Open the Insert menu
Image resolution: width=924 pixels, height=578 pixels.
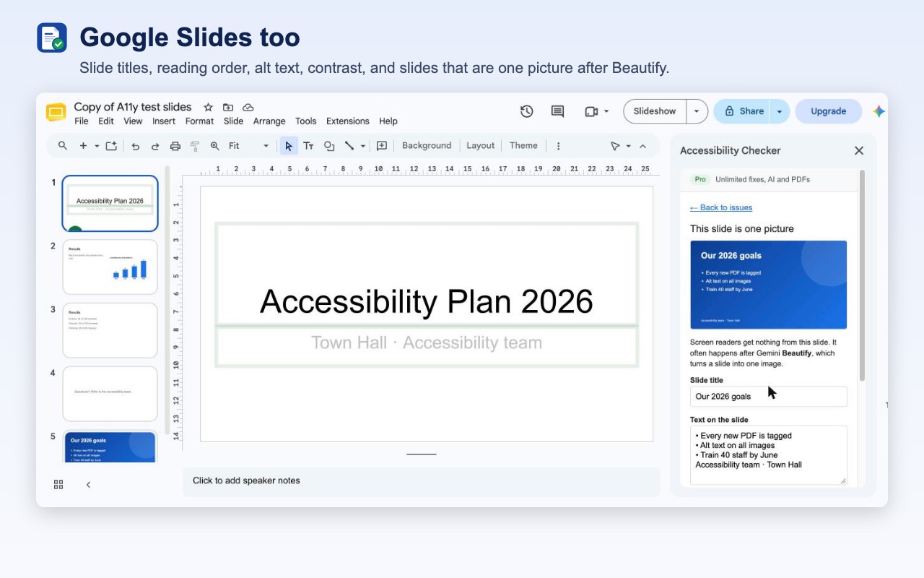[164, 121]
